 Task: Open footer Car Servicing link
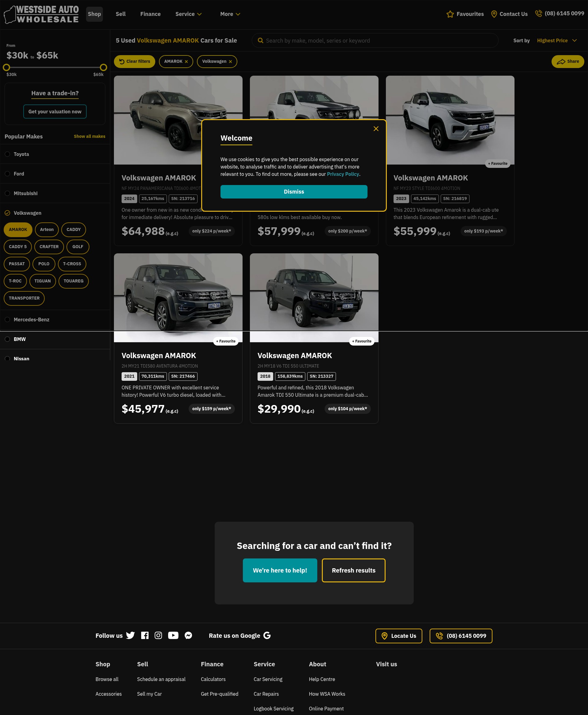268,679
